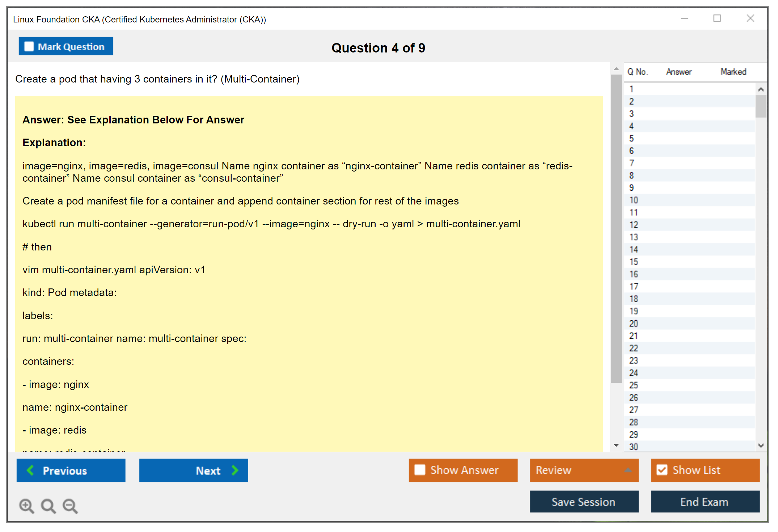Click the explanation pane vertical scrollbar

point(616,228)
